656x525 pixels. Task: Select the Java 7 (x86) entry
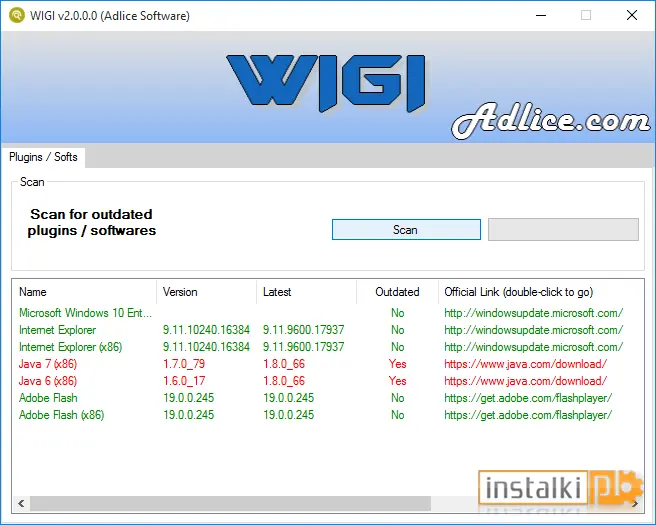(x=48, y=364)
